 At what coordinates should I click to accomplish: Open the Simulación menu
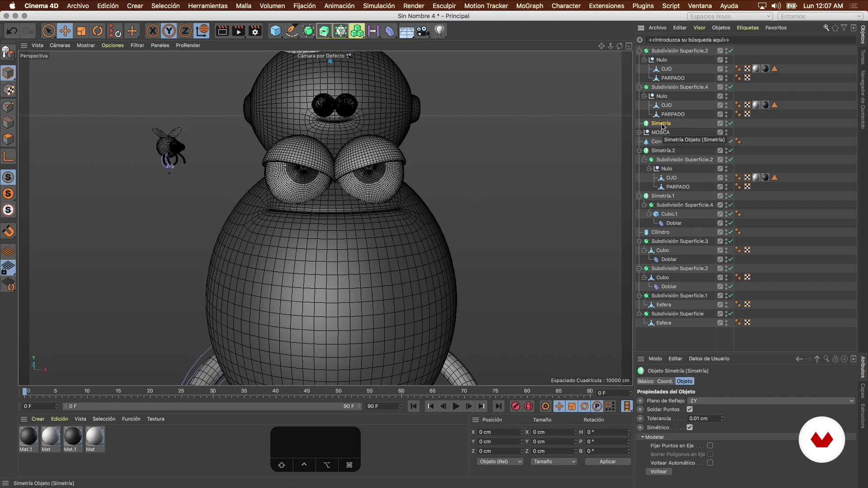pos(379,6)
